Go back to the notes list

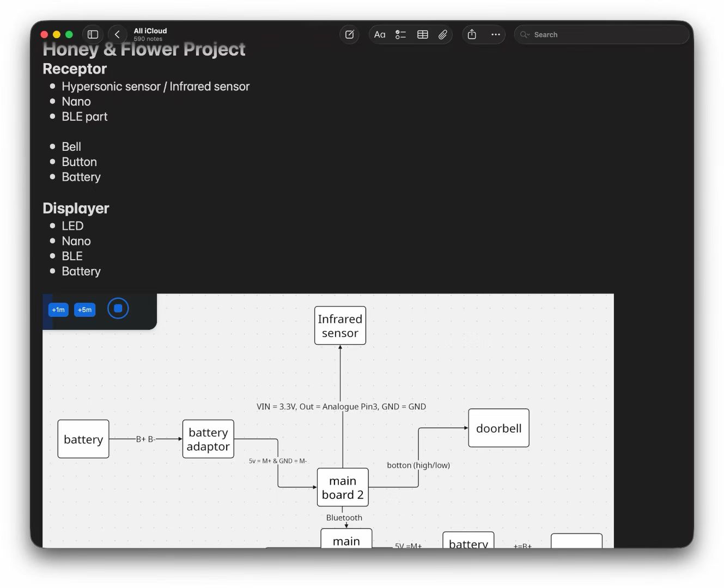(x=117, y=34)
